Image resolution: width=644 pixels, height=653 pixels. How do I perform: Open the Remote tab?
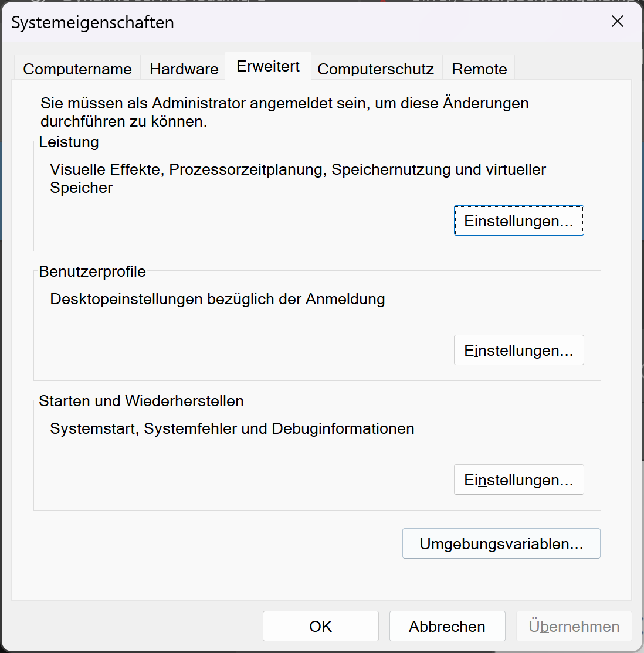(479, 69)
